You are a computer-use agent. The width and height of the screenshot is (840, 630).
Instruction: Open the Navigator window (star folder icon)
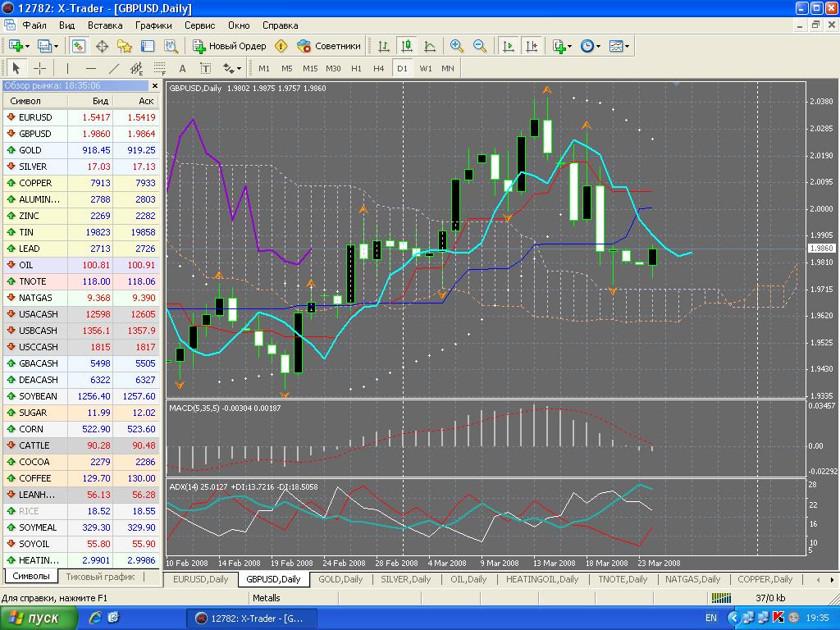[125, 46]
